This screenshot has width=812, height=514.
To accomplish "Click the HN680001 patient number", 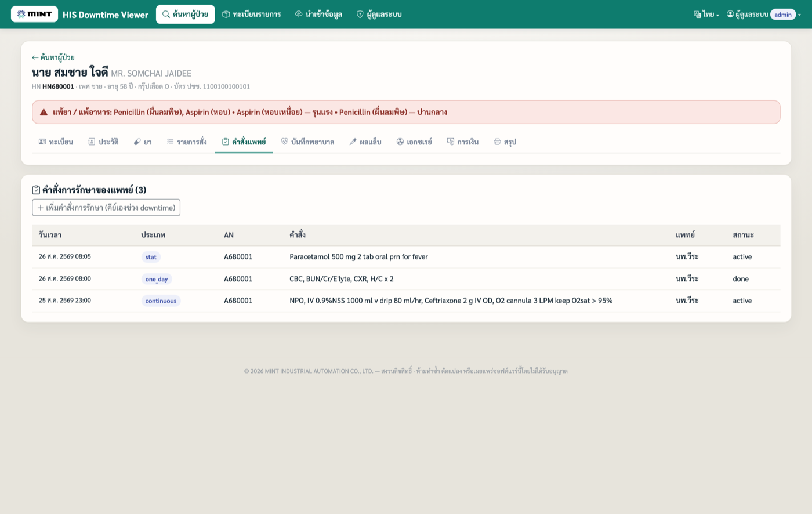I will (58, 86).
